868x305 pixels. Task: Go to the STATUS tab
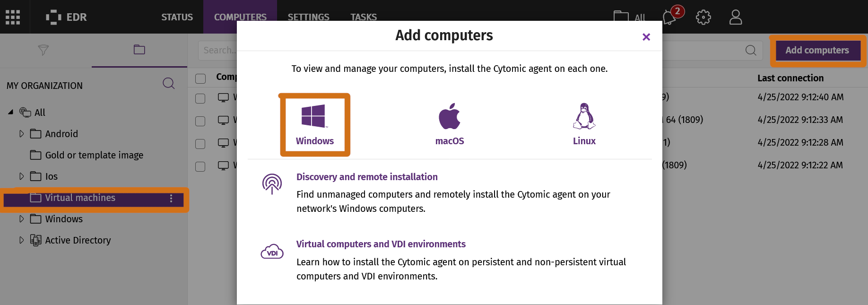pos(177,17)
